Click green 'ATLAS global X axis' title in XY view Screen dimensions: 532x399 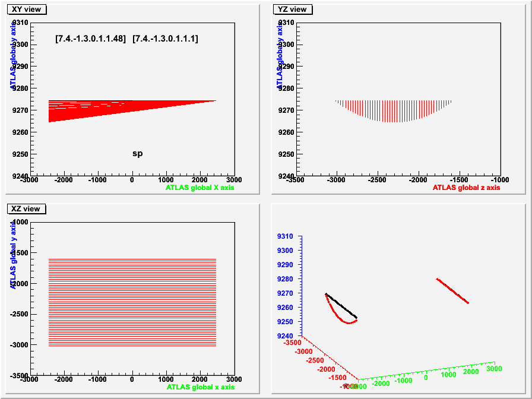pyautogui.click(x=200, y=188)
